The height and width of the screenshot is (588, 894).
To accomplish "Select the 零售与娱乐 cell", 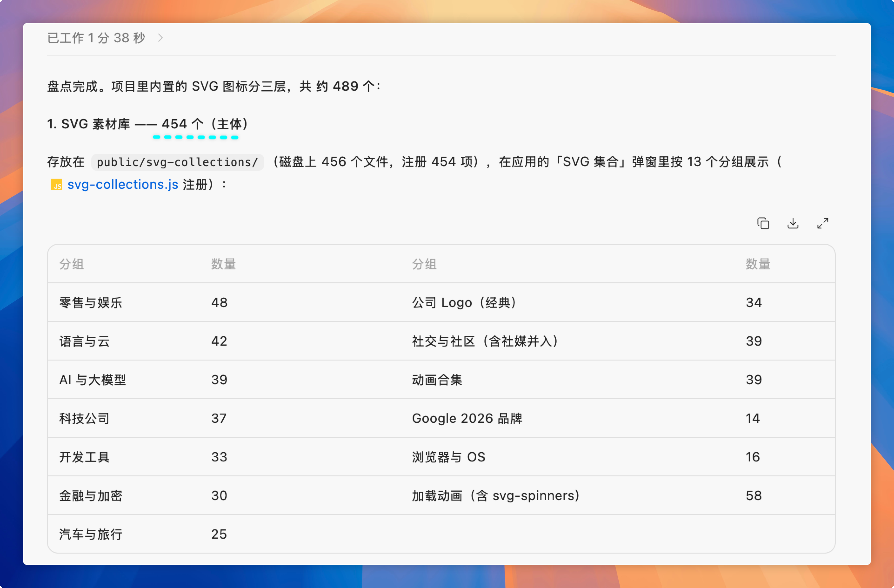I will pyautogui.click(x=90, y=302).
